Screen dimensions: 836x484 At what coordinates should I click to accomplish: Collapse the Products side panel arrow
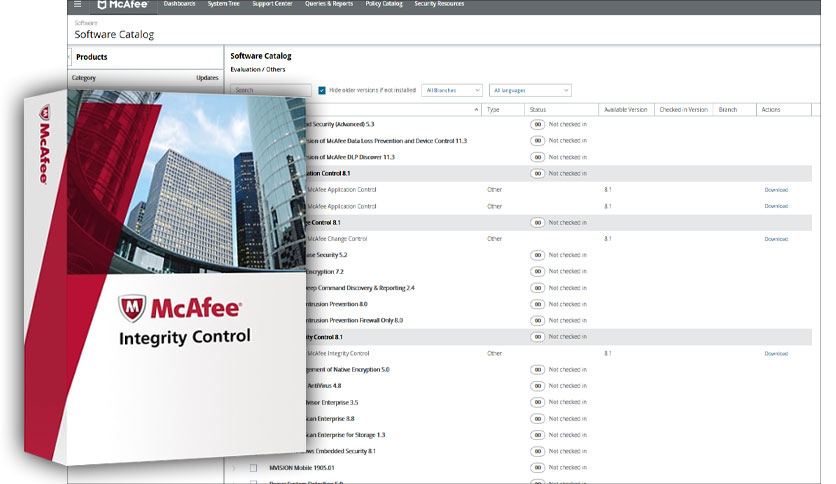[x=69, y=57]
